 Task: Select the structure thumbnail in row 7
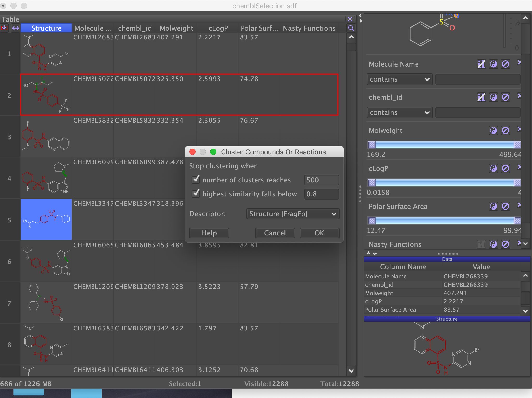(x=46, y=303)
